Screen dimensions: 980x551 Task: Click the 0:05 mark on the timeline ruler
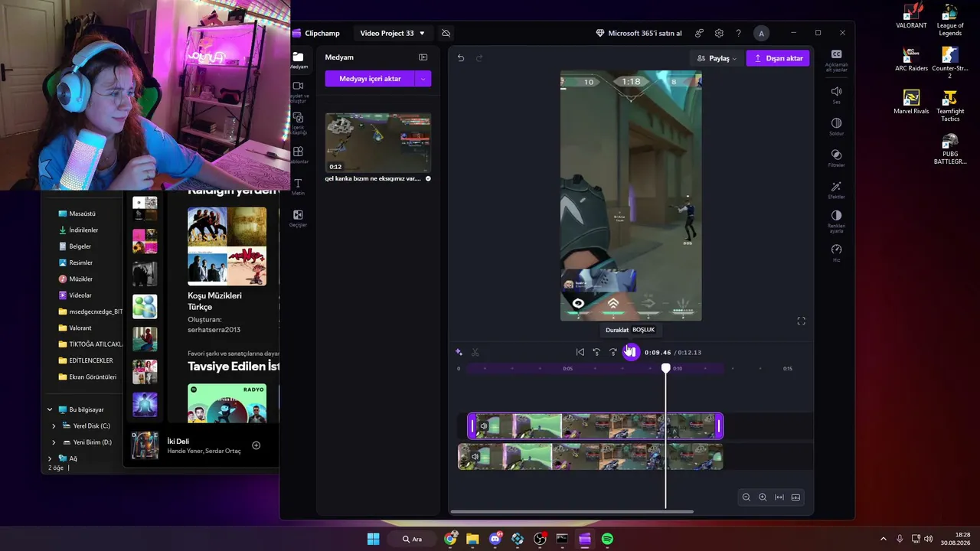(x=567, y=369)
